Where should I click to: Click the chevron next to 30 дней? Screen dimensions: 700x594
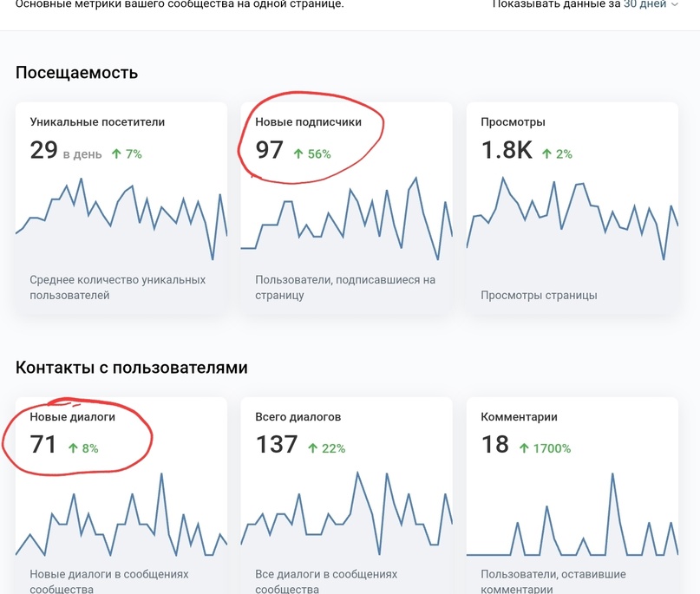click(x=675, y=5)
